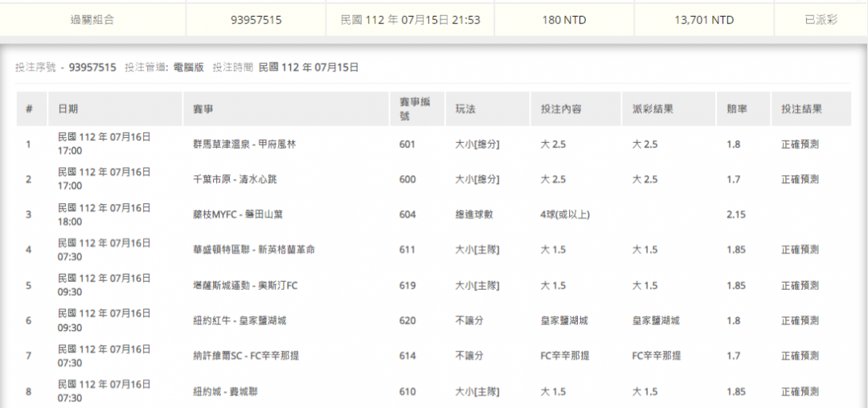Screen dimensions: 868x408
Task: Click the 日期 column header
Action: pos(68,108)
